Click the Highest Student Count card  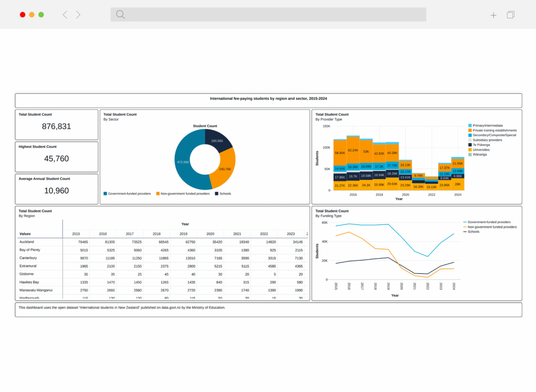(x=56, y=157)
